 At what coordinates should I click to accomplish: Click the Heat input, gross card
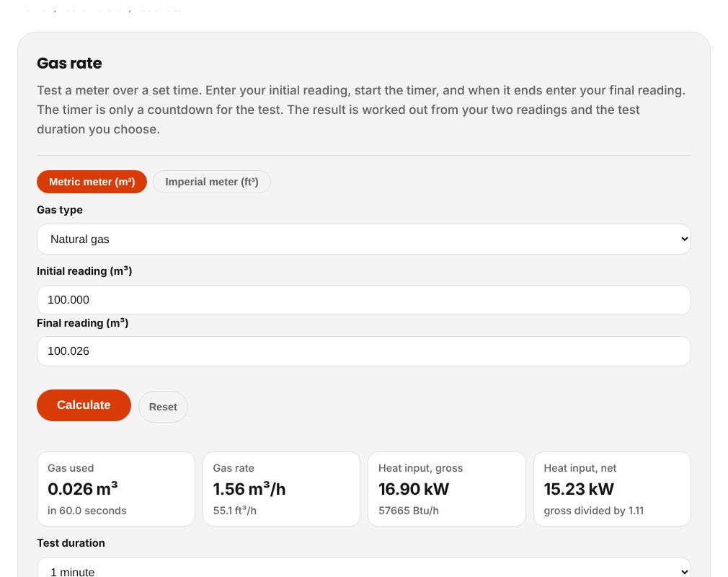pos(447,489)
